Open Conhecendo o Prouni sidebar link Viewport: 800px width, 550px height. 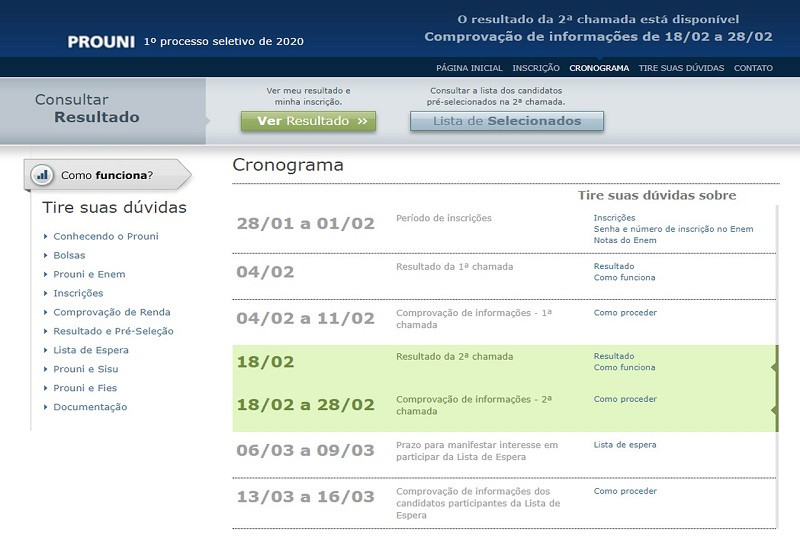pos(105,236)
